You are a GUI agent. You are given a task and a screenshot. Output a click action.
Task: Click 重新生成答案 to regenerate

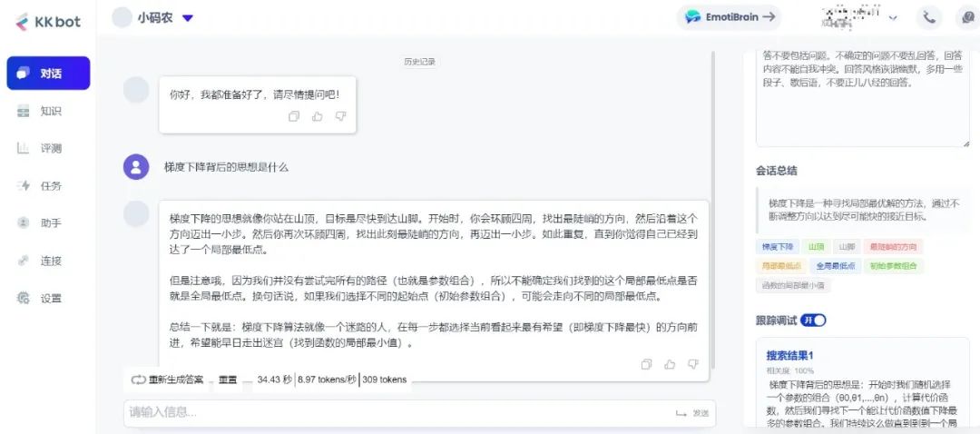point(168,380)
